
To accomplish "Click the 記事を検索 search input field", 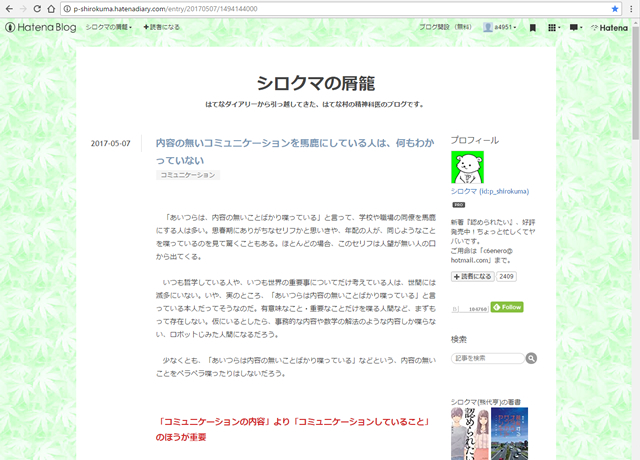I will pyautogui.click(x=487, y=358).
